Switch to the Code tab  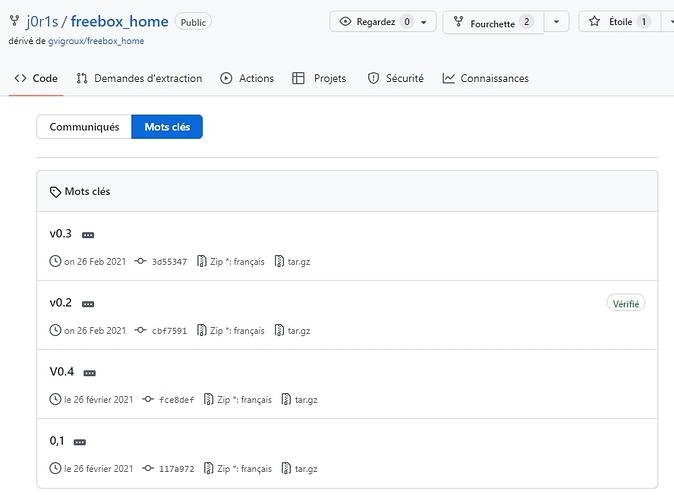36,78
